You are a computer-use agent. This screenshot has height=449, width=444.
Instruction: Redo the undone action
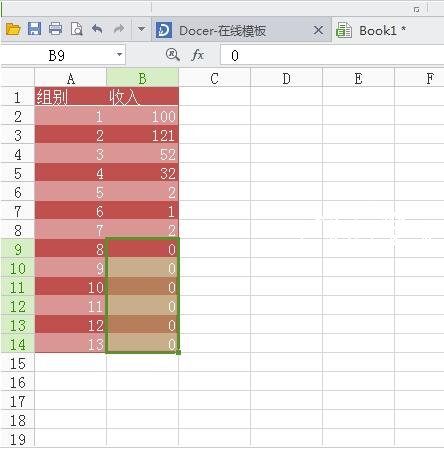coord(119,29)
